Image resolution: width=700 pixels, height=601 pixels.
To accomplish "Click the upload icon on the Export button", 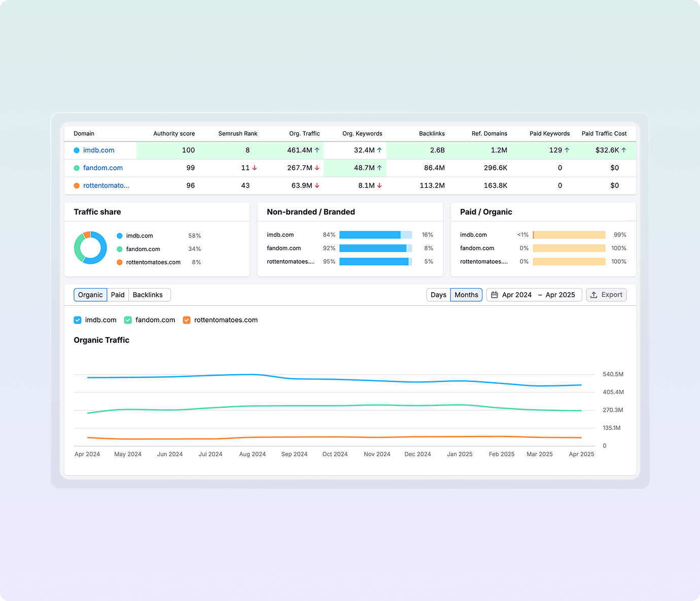I will [x=593, y=295].
